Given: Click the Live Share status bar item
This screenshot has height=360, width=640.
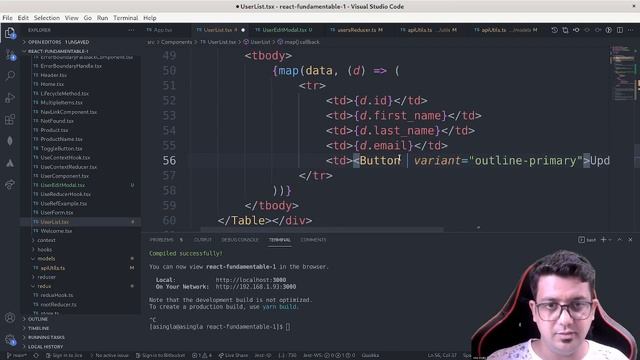Looking at the screenshot, I should [x=234, y=356].
